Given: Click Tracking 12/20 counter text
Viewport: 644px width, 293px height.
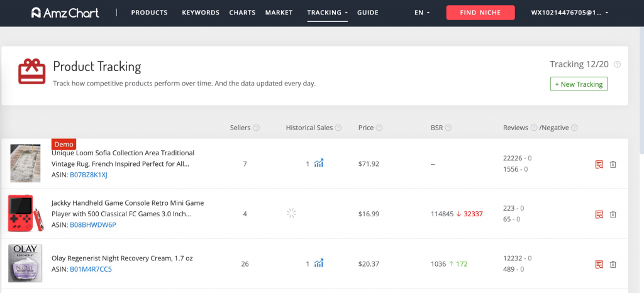Looking at the screenshot, I should coord(580,64).
